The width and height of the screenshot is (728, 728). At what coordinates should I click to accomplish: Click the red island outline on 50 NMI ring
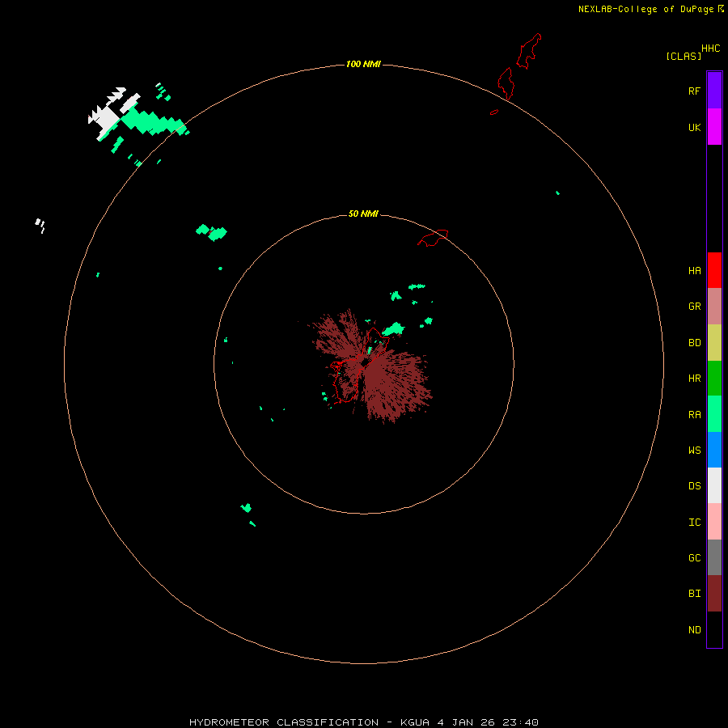tap(433, 238)
